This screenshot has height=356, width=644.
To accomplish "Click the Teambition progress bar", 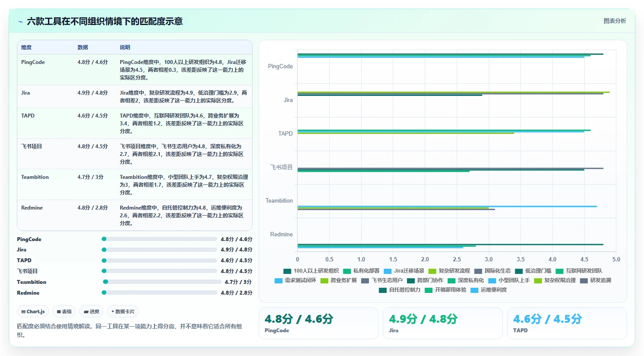I will point(162,282).
